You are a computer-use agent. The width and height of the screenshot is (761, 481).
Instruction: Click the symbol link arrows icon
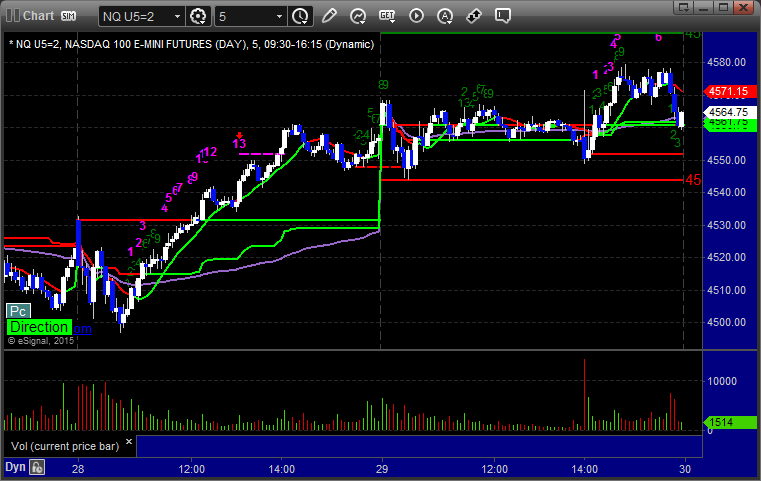pyautogui.click(x=474, y=16)
